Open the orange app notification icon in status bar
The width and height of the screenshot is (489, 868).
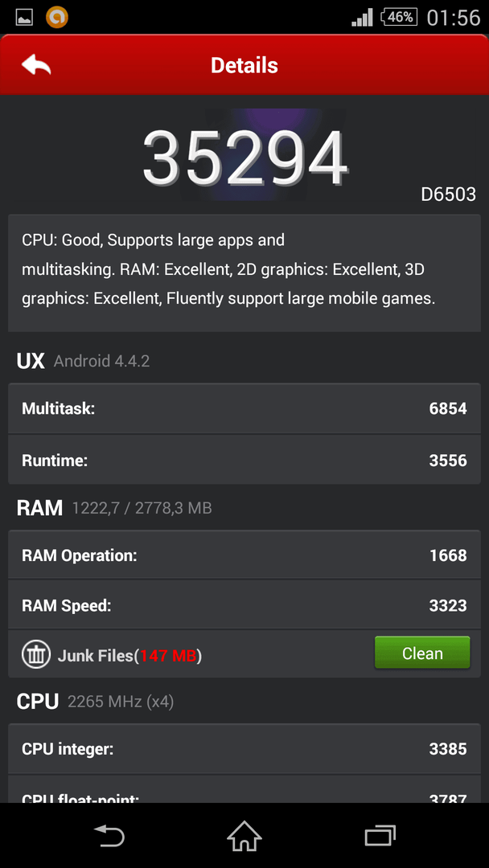click(x=56, y=17)
